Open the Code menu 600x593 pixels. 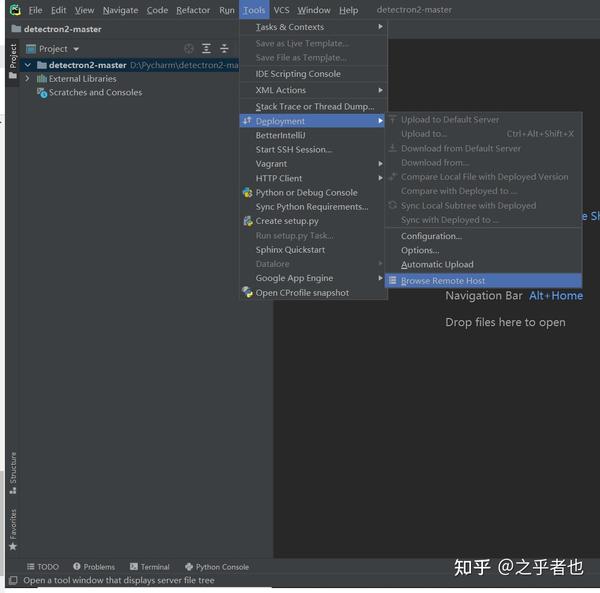(x=157, y=10)
